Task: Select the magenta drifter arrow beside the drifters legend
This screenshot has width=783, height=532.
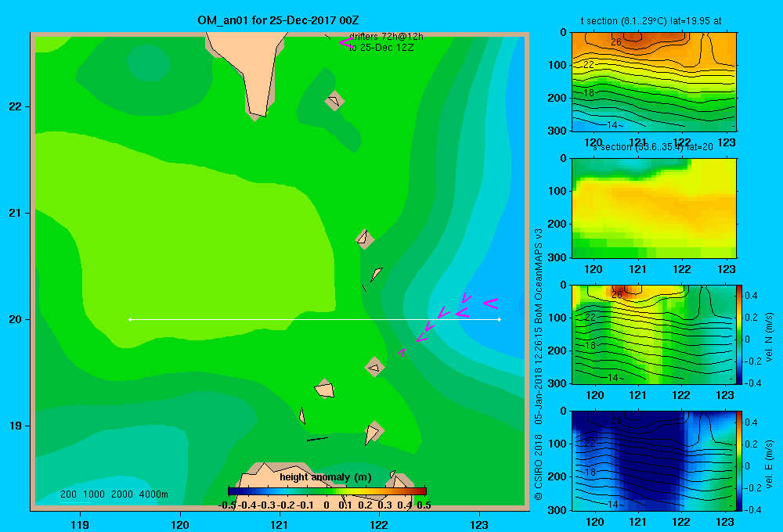Action: 345,42
